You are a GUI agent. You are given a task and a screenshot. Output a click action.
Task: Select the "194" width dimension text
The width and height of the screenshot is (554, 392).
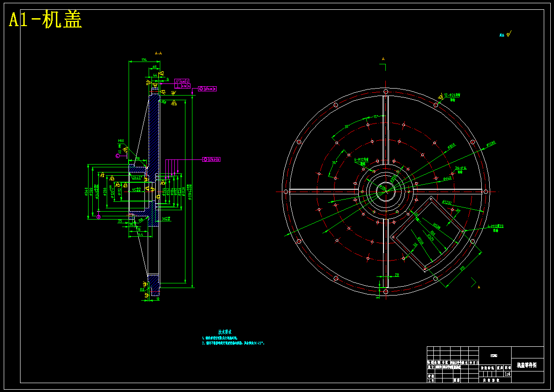click(144, 60)
